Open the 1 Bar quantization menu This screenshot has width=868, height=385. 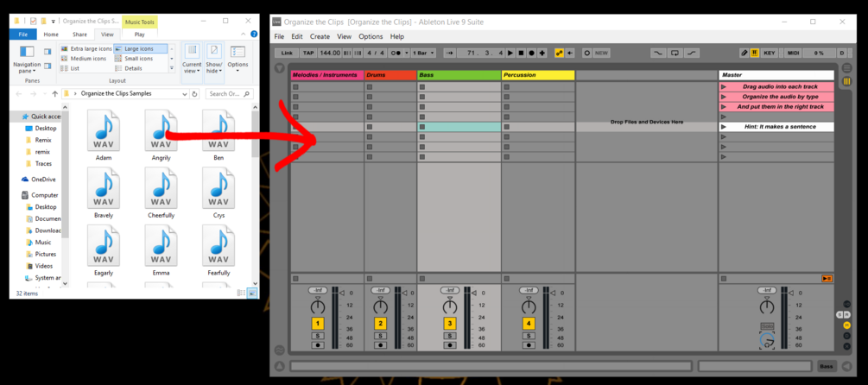(x=423, y=54)
